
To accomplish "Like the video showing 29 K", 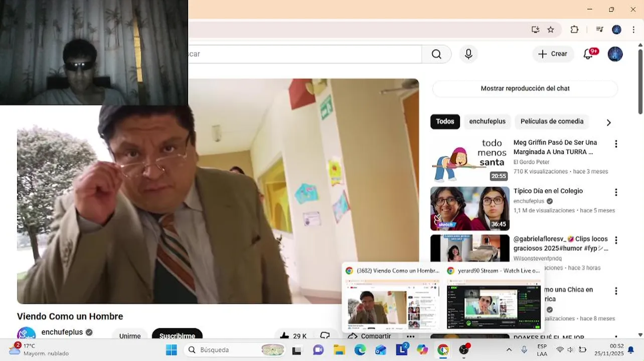I will tap(292, 336).
